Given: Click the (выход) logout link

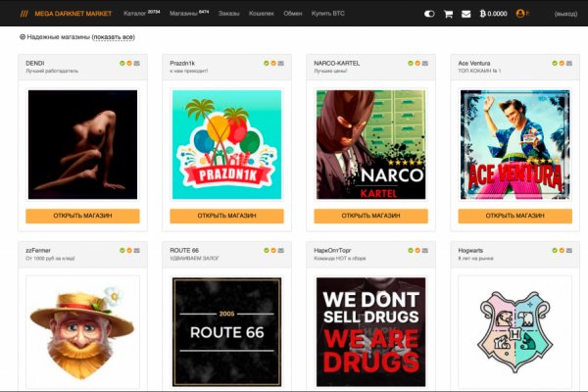Looking at the screenshot, I should (x=565, y=14).
